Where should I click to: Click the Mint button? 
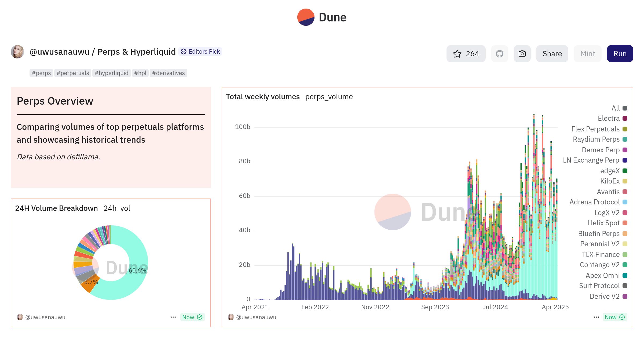(x=588, y=54)
